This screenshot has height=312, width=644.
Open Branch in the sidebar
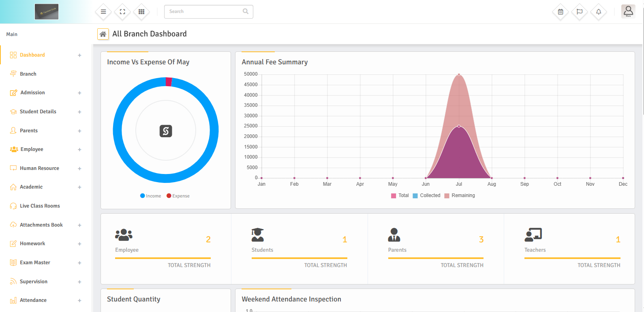click(28, 74)
